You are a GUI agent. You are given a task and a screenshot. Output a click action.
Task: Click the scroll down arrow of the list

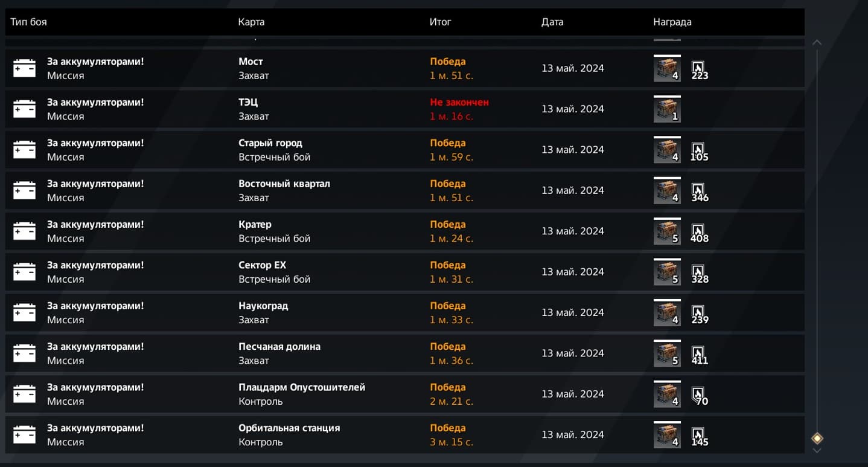pyautogui.click(x=817, y=450)
